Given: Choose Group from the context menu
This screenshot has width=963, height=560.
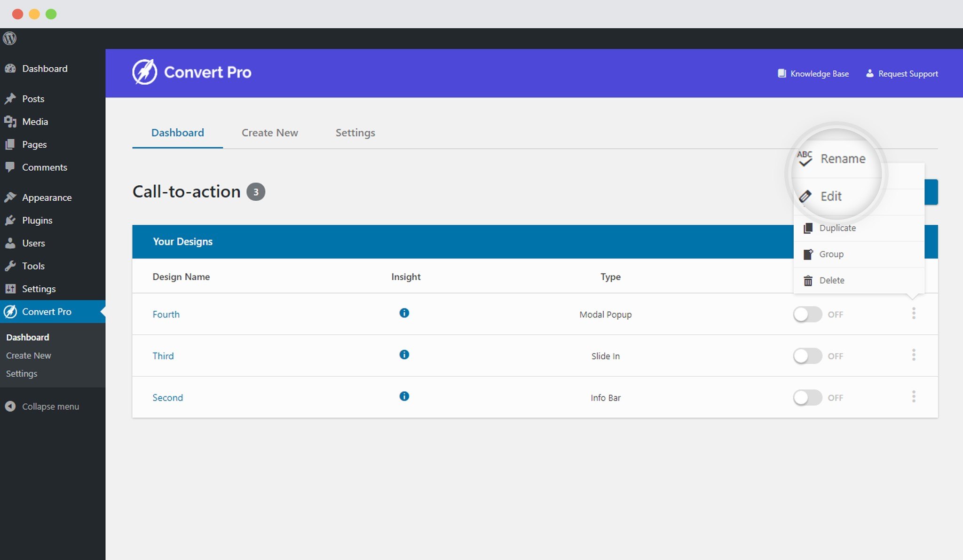Looking at the screenshot, I should [x=859, y=254].
